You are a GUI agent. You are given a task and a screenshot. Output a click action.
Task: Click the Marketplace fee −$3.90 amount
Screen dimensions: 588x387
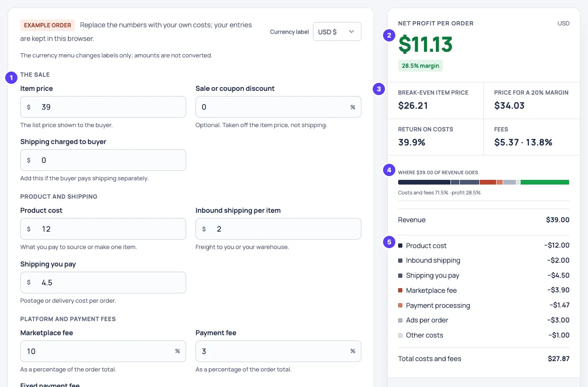click(x=558, y=290)
